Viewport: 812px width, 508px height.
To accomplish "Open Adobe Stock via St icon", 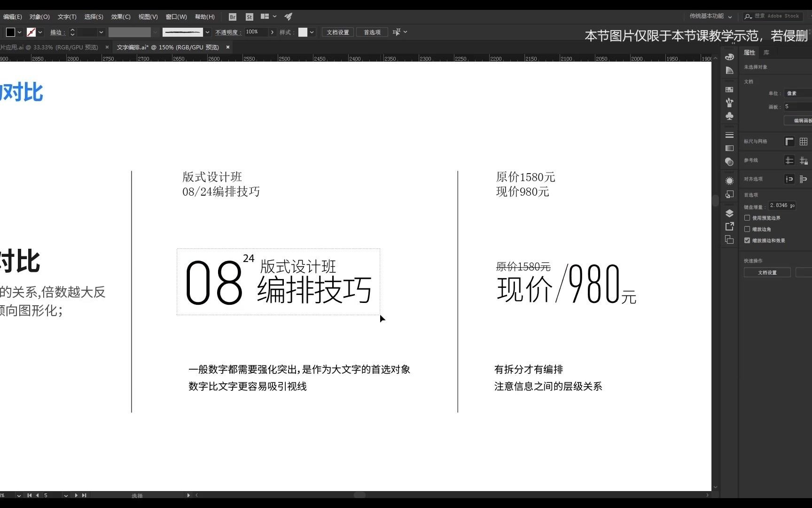I will pos(250,17).
